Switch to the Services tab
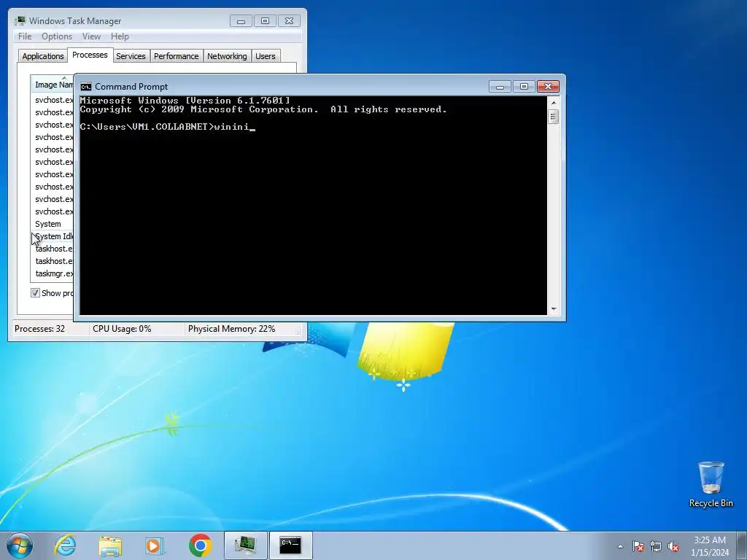Screen dimensions: 747x560 pos(131,56)
